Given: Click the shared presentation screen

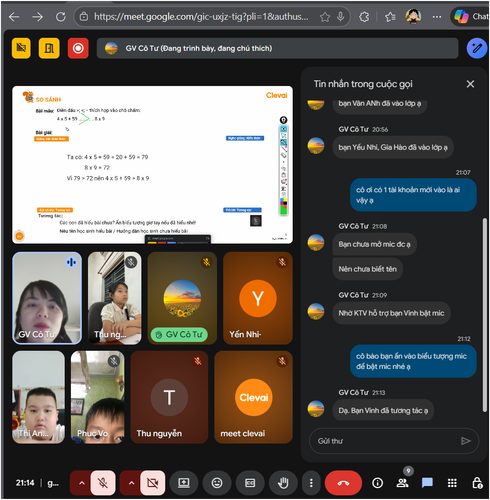Looking at the screenshot, I should (152, 165).
